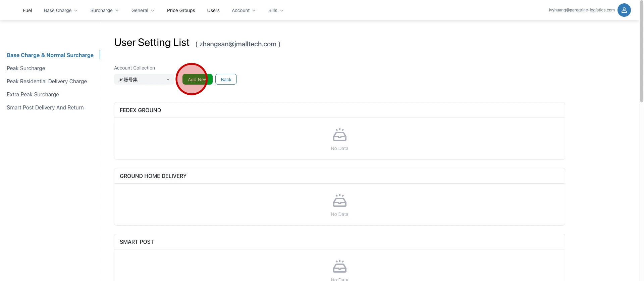Screen dimensions: 644x281
Task: Click the Ground Home Delivery no-data icon
Action: pos(339,201)
